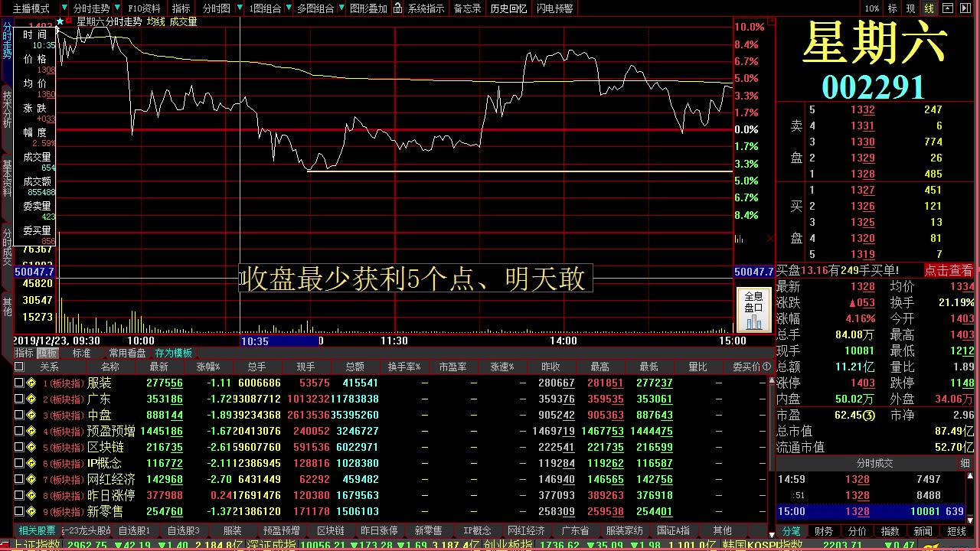Screen dimensions: 980x551
Task: Click the diamond icon on the IP概念 row
Action: pos(31,463)
